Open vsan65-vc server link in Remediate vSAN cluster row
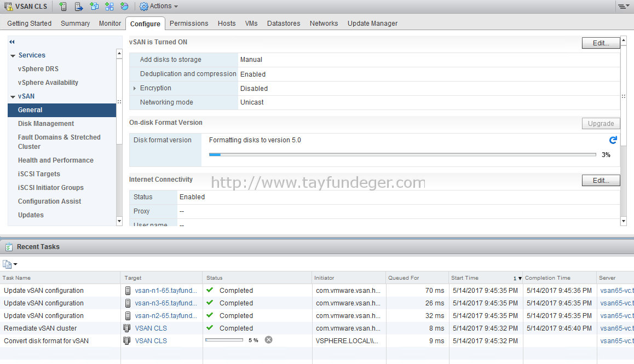 point(617,328)
